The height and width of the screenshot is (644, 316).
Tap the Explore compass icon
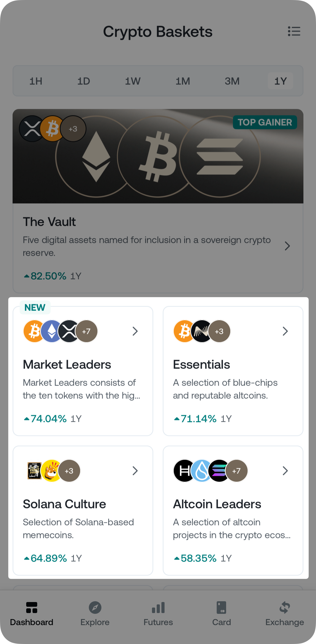(95, 607)
